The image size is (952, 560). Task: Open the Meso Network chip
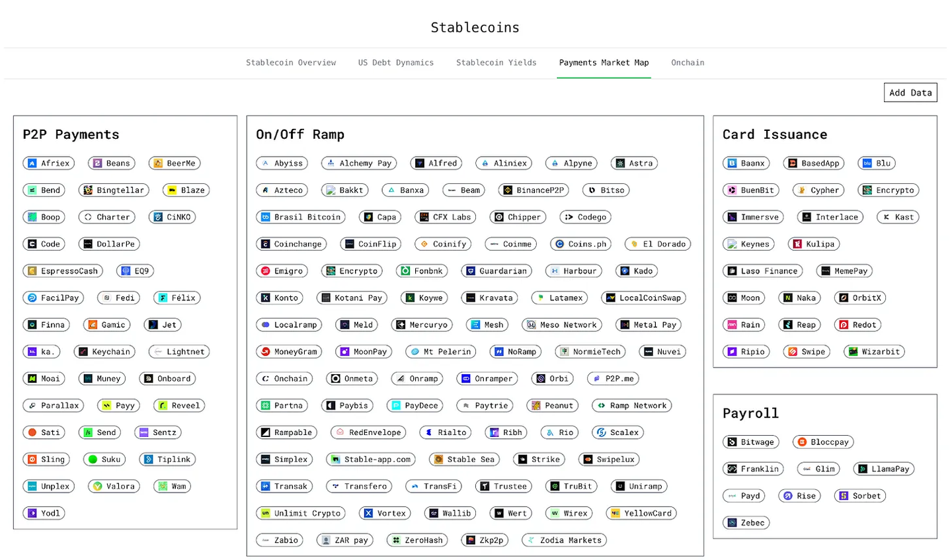click(x=562, y=325)
